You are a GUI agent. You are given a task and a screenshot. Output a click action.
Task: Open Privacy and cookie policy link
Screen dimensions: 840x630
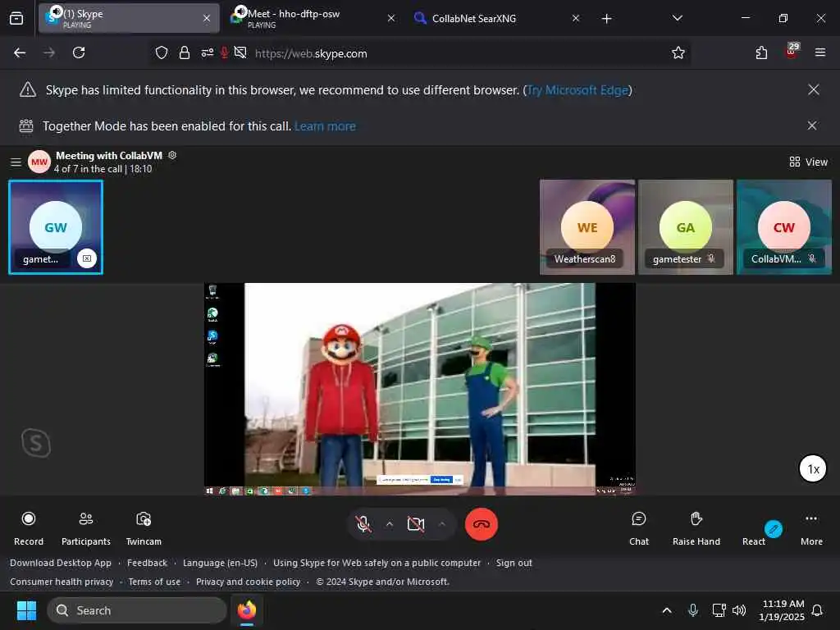pos(248,582)
